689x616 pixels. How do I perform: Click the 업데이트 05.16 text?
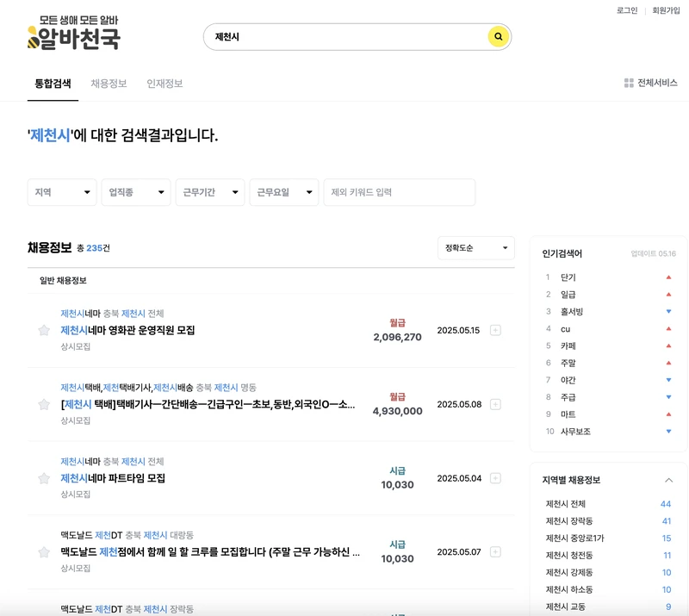654,253
